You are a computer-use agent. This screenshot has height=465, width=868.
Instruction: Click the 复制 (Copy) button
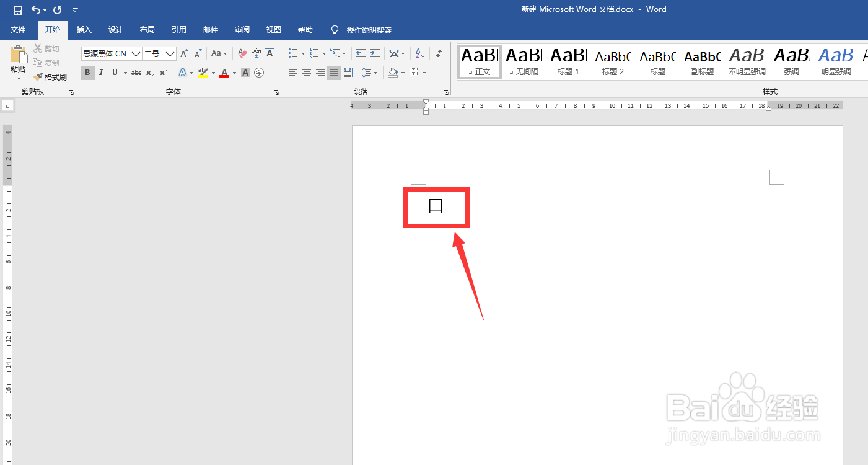coord(46,63)
